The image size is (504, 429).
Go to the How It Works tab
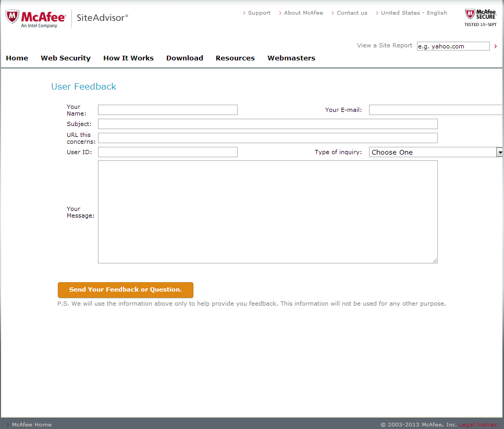pyautogui.click(x=128, y=58)
